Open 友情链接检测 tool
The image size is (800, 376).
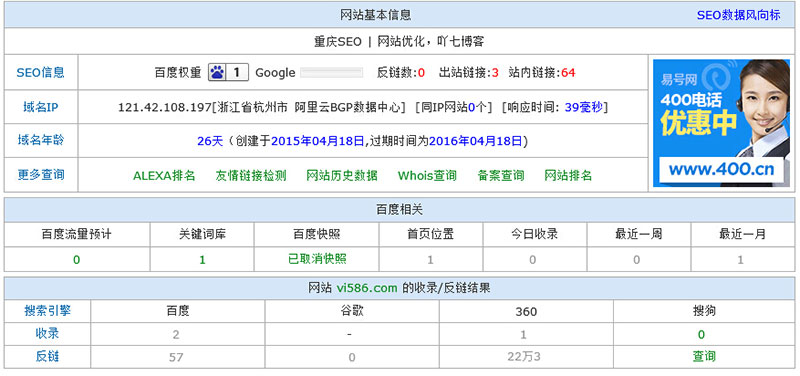click(251, 176)
